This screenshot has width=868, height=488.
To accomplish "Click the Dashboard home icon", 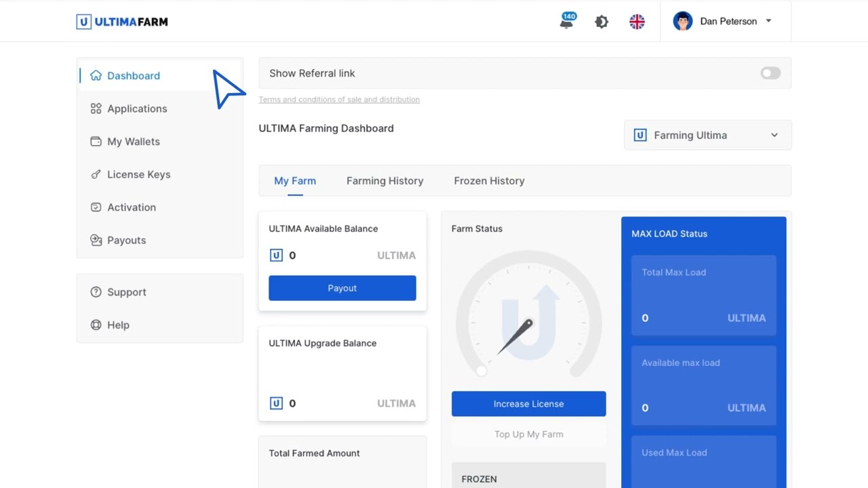I will coord(96,75).
